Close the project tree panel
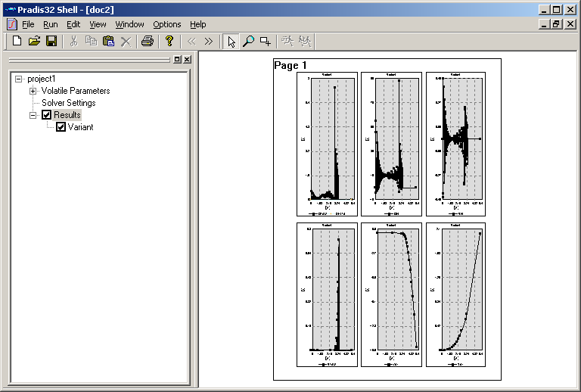Screen dimensions: 581x392 tap(187, 59)
